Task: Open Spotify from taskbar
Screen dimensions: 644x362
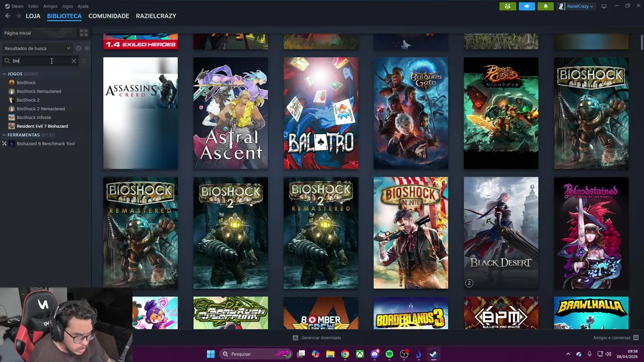Action: pos(389,354)
